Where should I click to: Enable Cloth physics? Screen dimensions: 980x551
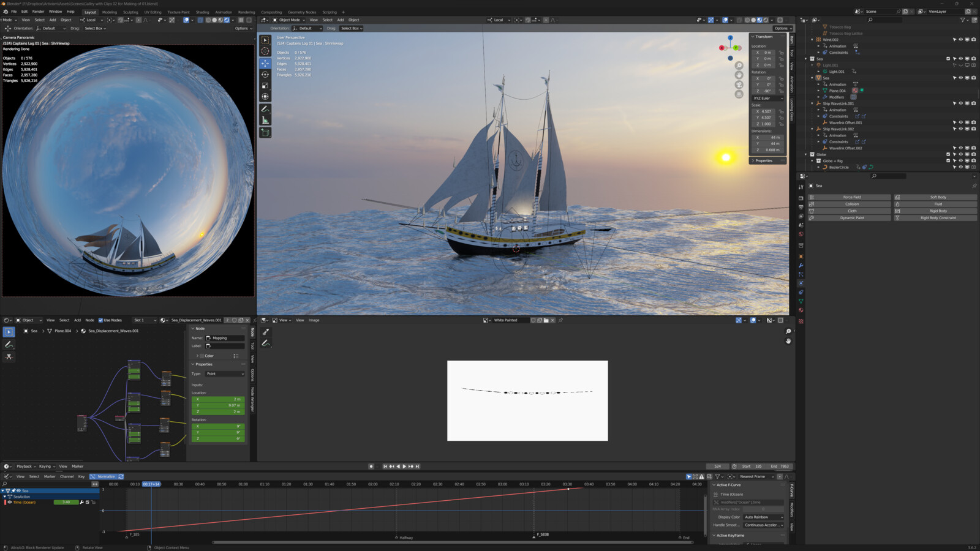tap(849, 211)
